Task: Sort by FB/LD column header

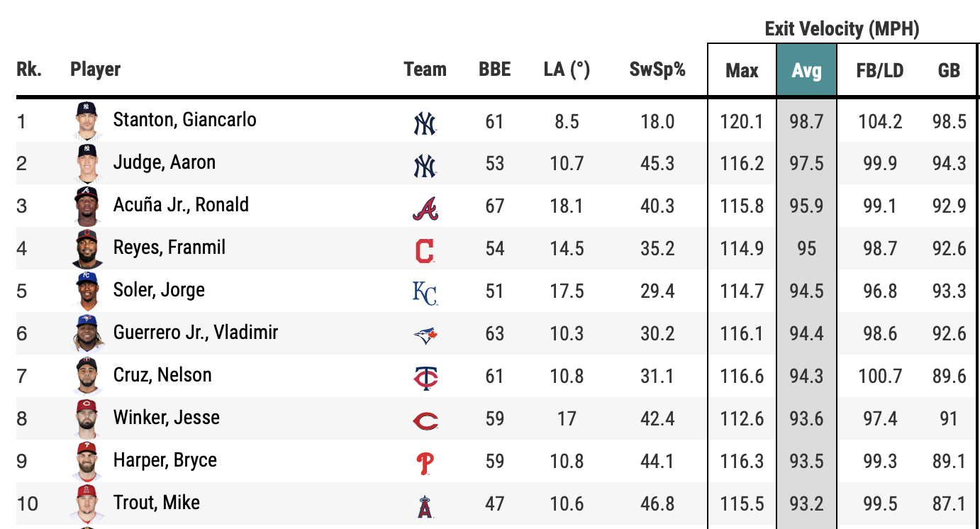Action: click(880, 70)
